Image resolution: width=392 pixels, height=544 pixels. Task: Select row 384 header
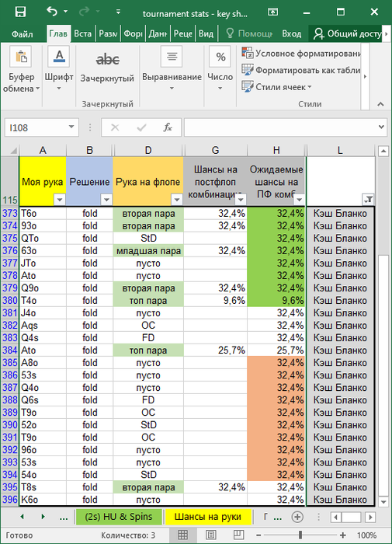[10, 350]
